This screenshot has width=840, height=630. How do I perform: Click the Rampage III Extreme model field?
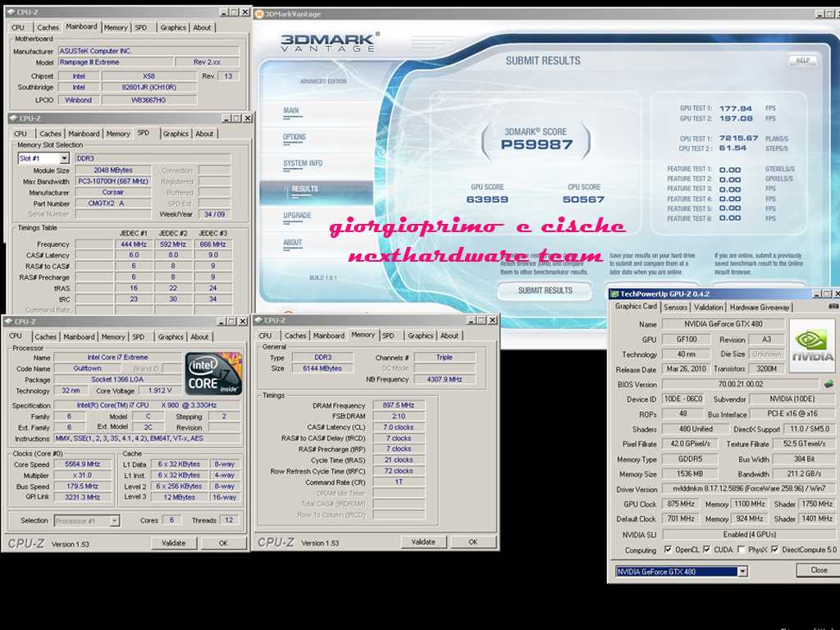tap(115, 62)
